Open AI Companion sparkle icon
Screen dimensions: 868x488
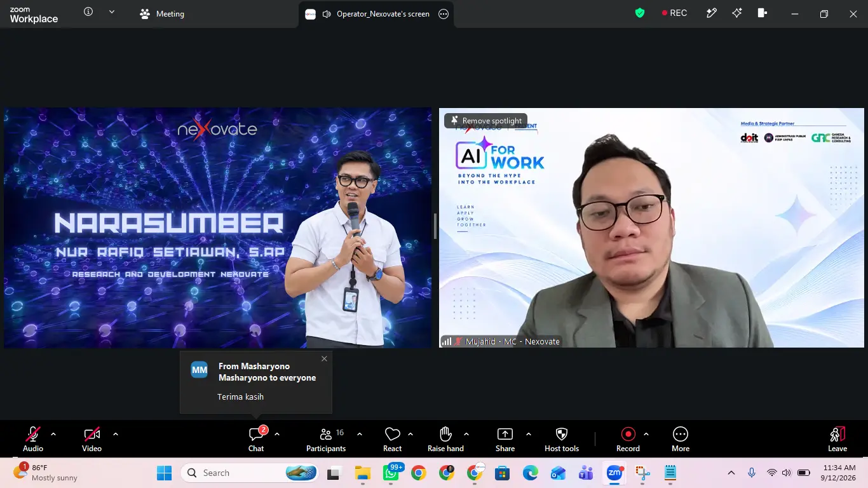[737, 13]
